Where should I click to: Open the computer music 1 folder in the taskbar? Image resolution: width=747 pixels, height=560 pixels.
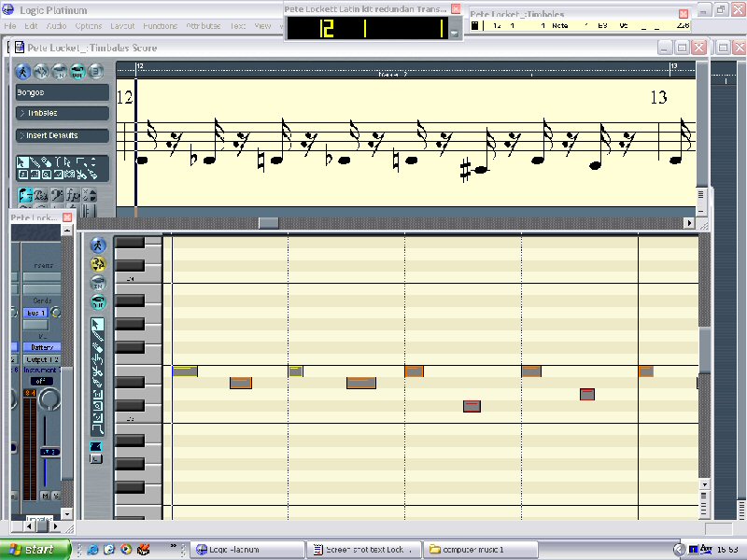[476, 549]
